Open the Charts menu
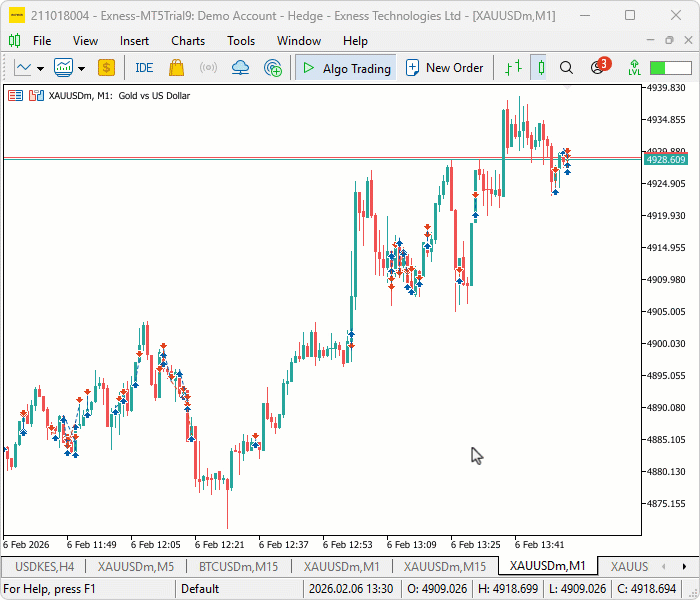This screenshot has height=600, width=700. click(188, 41)
